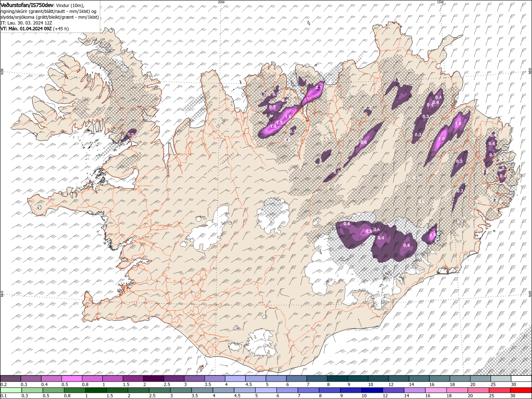Click the '1.4' snowfall value on the map

pyautogui.click(x=273, y=126)
